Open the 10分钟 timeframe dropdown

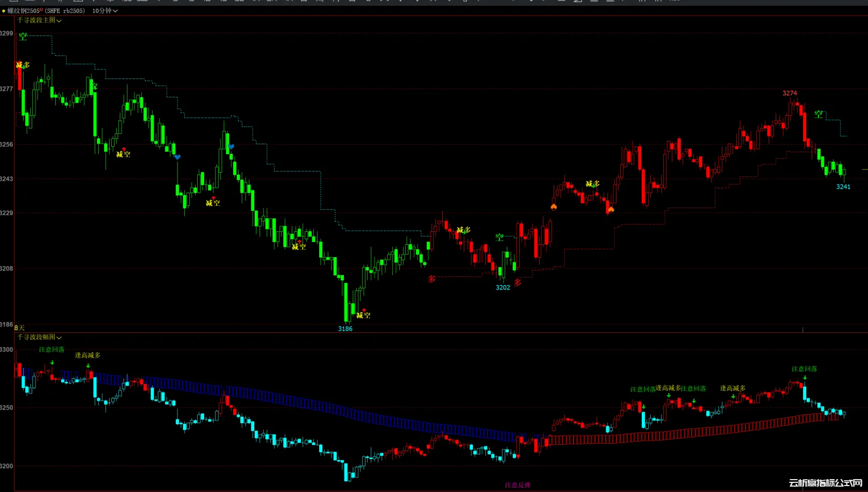tap(105, 11)
